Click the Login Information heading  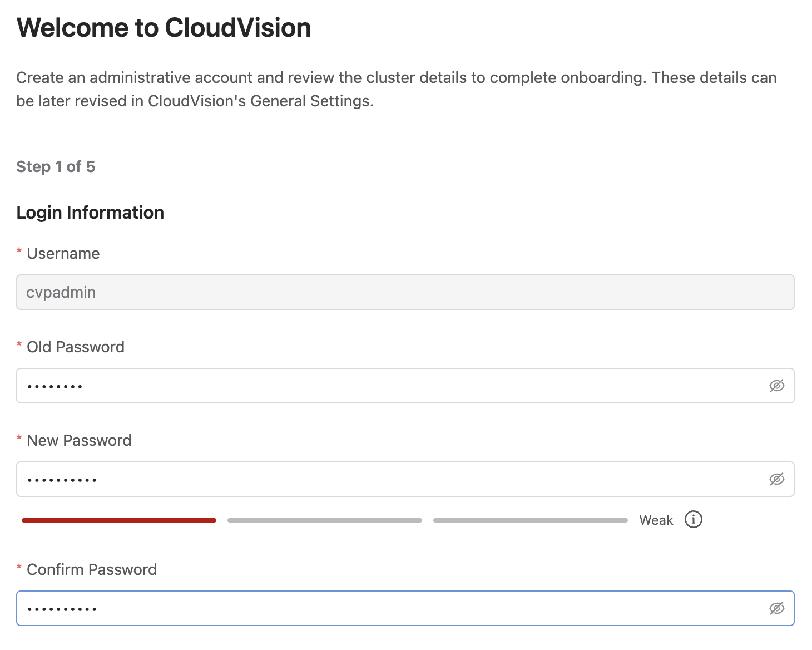coord(90,213)
